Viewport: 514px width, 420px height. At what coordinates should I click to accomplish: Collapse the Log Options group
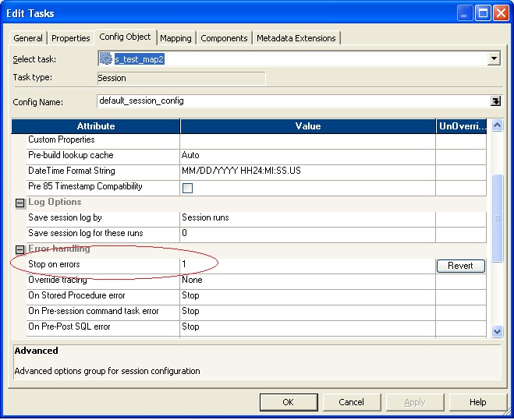(x=20, y=203)
